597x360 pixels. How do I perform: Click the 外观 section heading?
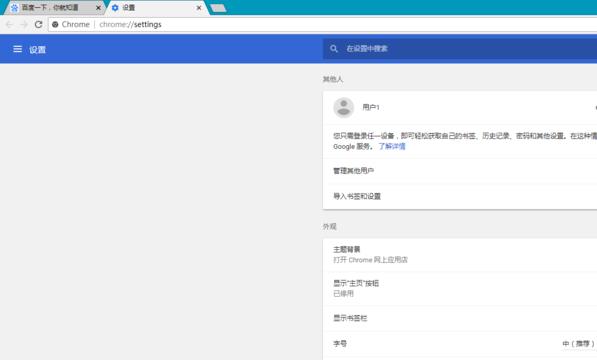(330, 226)
